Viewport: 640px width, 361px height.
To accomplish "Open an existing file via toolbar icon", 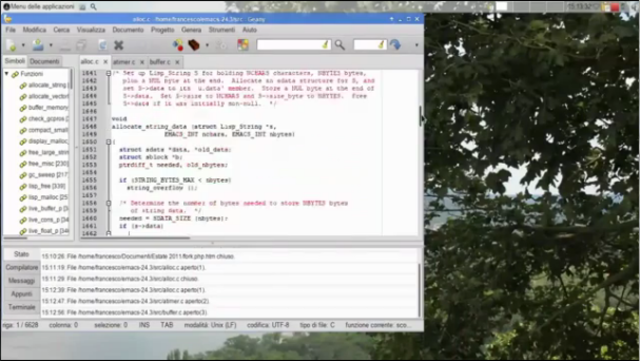I will 38,45.
